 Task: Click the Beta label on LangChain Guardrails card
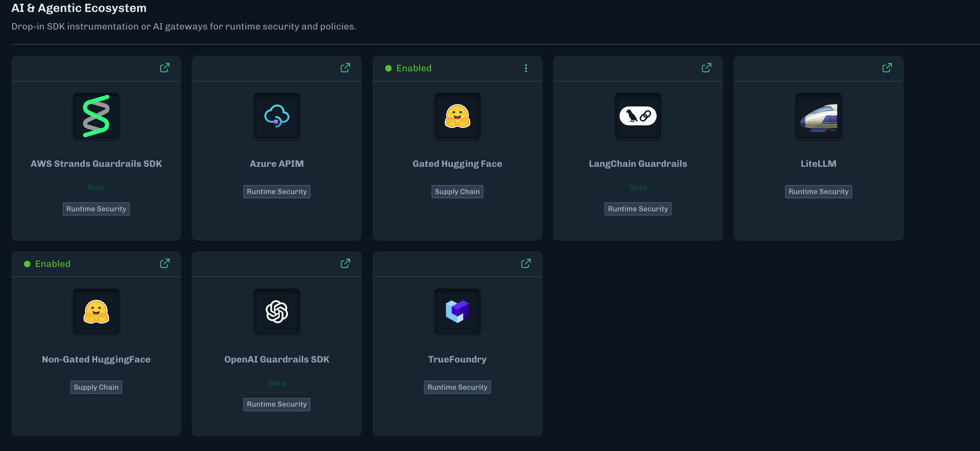638,188
